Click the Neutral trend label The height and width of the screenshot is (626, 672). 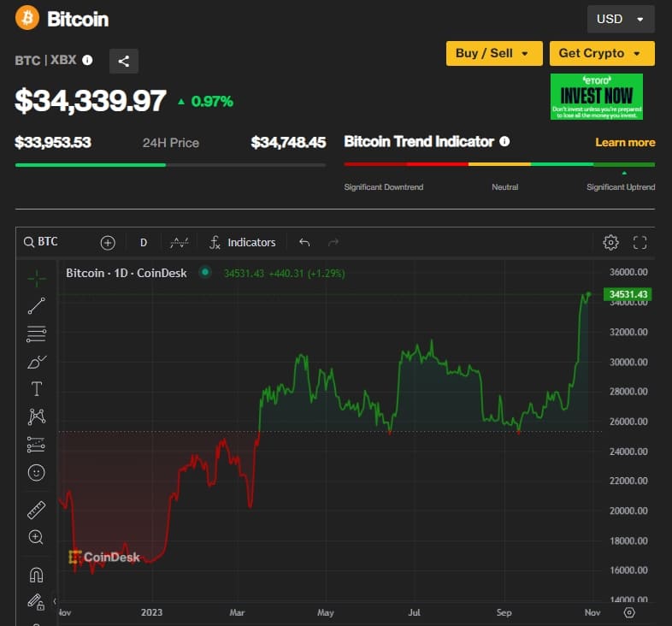[x=505, y=187]
